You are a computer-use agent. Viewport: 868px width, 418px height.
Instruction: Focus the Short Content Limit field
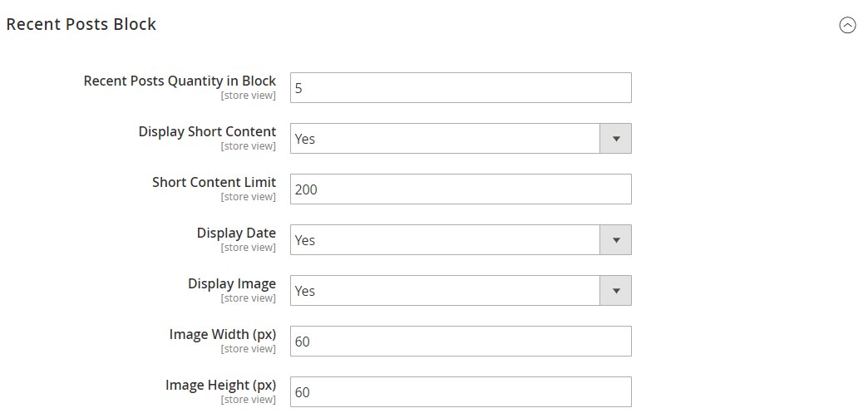tap(461, 189)
